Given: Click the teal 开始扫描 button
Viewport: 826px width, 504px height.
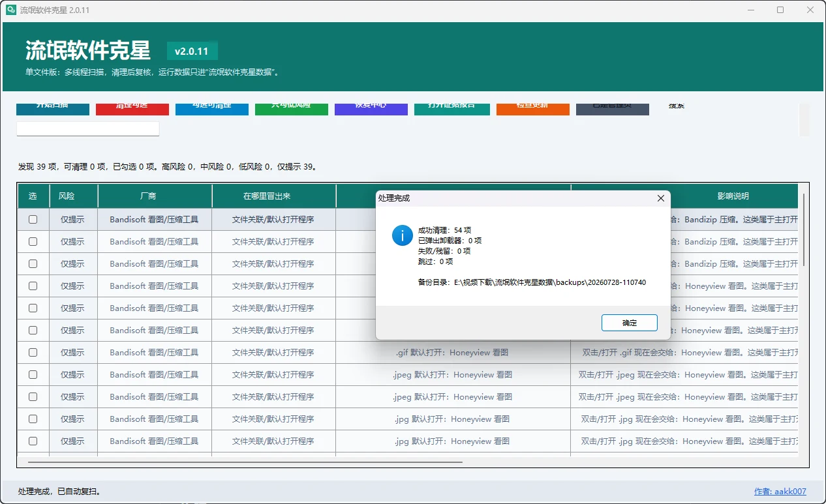Looking at the screenshot, I should pos(53,109).
